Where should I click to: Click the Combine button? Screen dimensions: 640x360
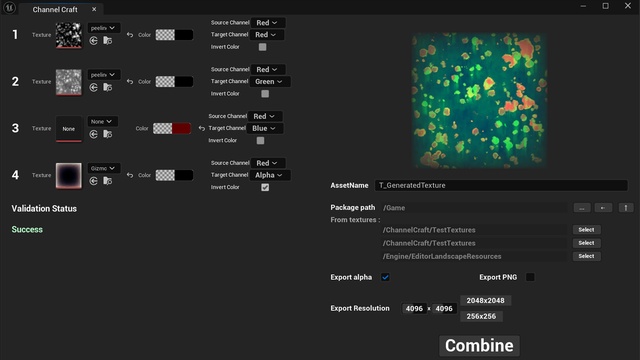(479, 346)
